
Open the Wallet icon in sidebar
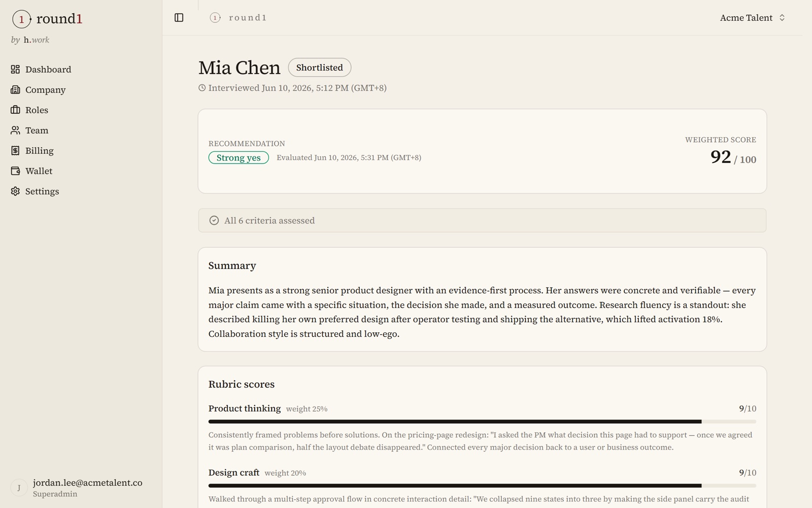[x=15, y=171]
